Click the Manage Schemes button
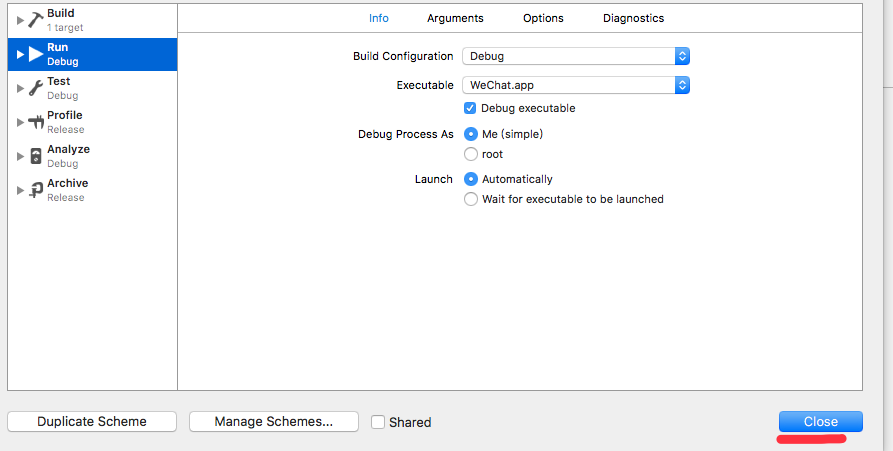The height and width of the screenshot is (451, 893). pyautogui.click(x=274, y=421)
